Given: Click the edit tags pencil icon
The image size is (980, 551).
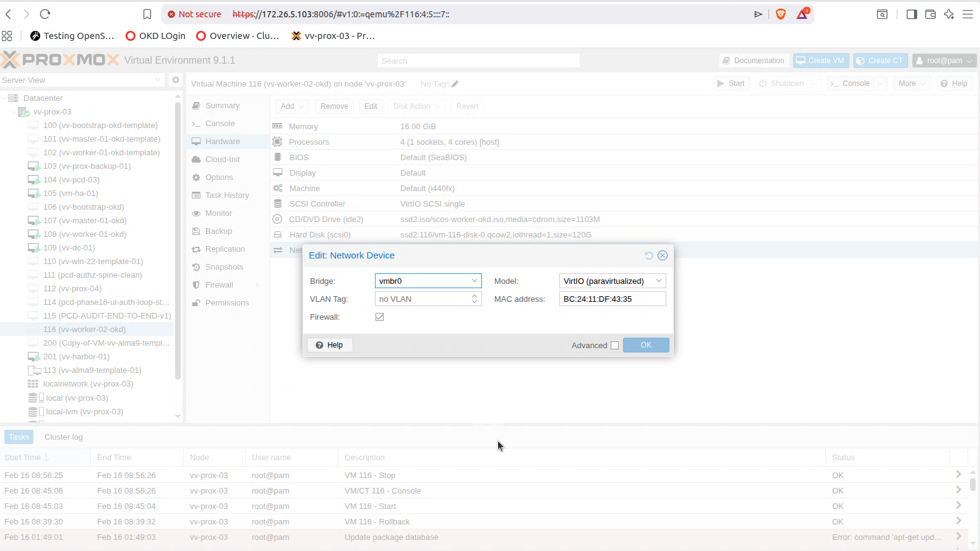Looking at the screenshot, I should (455, 84).
